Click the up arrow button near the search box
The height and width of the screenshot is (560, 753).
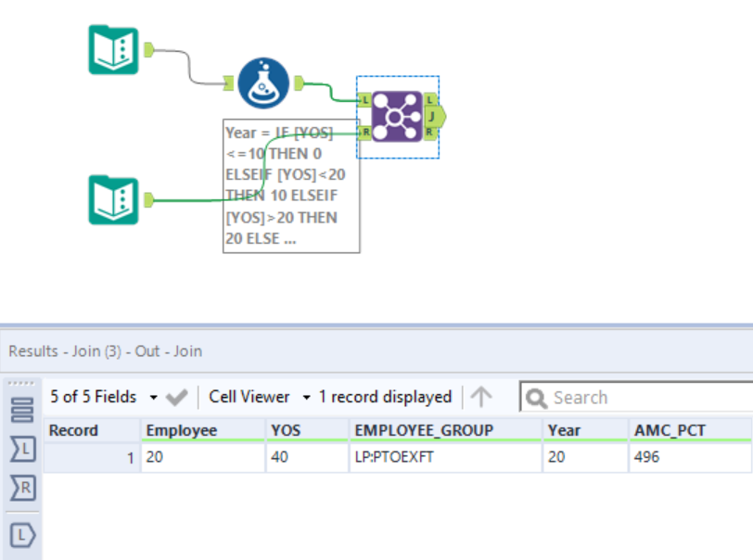479,397
